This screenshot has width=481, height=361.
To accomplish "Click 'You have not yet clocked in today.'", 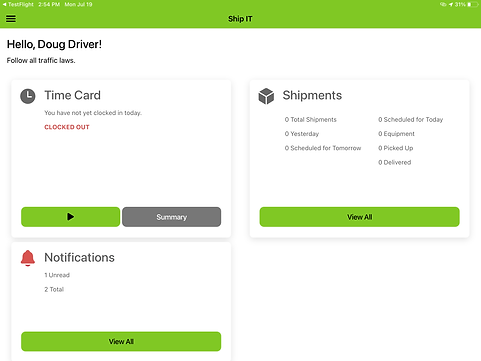I will (93, 113).
